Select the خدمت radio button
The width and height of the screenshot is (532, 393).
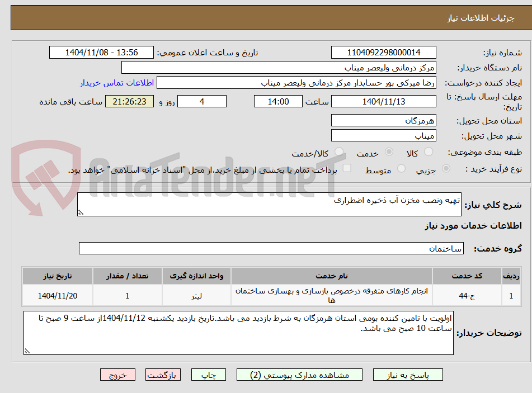pos(389,152)
